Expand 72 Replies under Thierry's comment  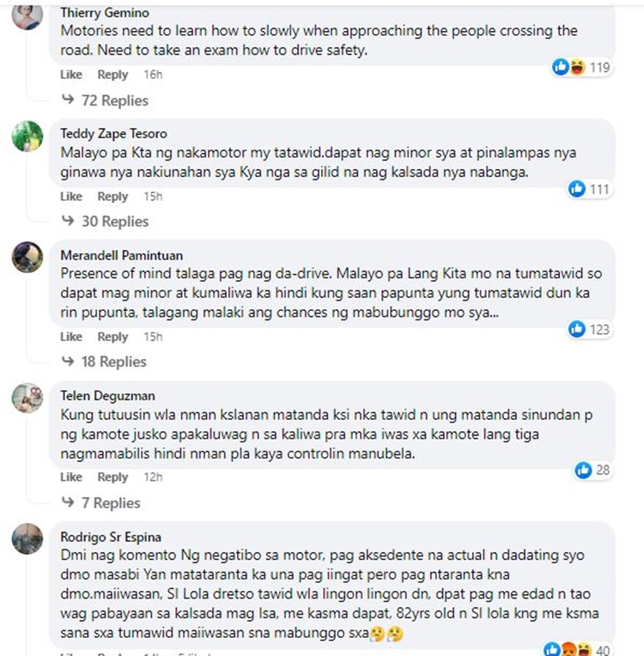point(106,100)
